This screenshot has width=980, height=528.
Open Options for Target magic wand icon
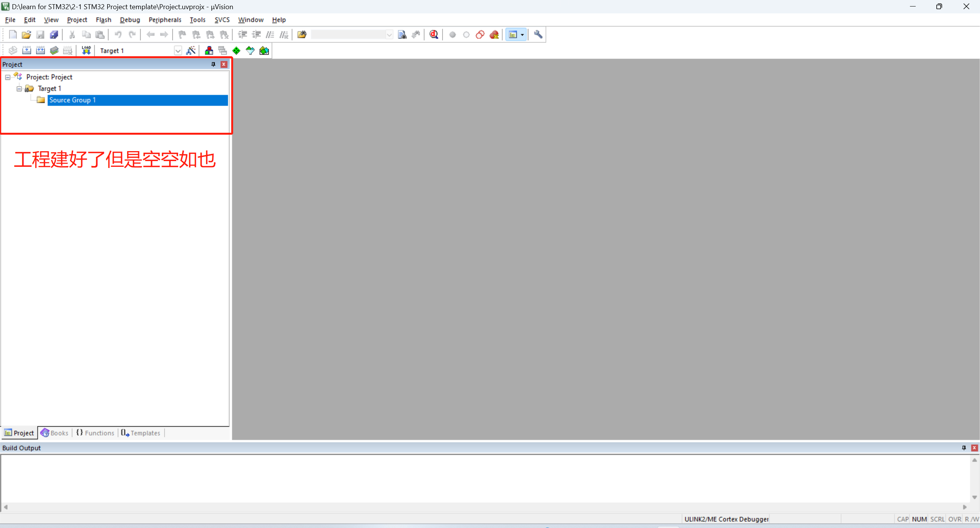[x=191, y=51]
